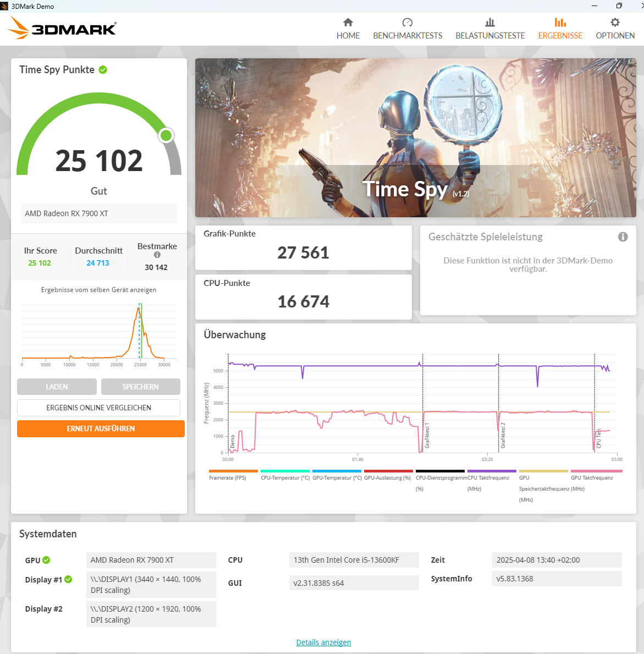Click 3DMark Demo title bar app icon
The width and height of the screenshot is (644, 654).
pyautogui.click(x=4, y=6)
